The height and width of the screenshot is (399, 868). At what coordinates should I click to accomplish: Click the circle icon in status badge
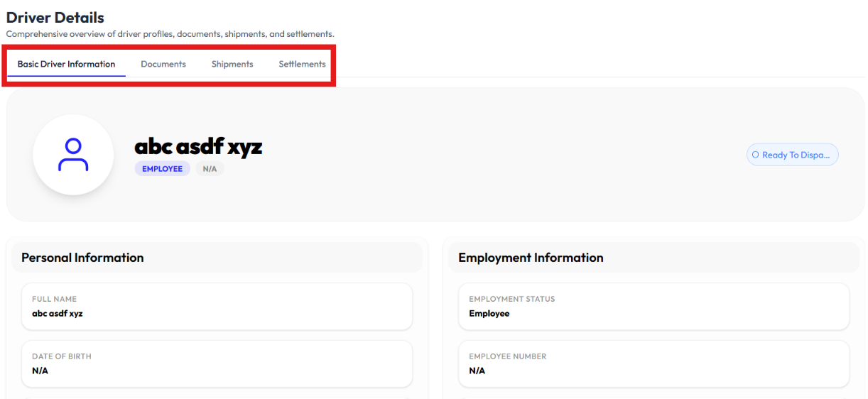click(755, 155)
